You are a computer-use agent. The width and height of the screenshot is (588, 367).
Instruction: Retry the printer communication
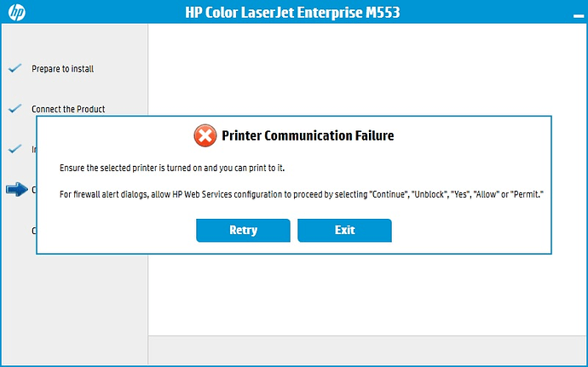(x=243, y=230)
